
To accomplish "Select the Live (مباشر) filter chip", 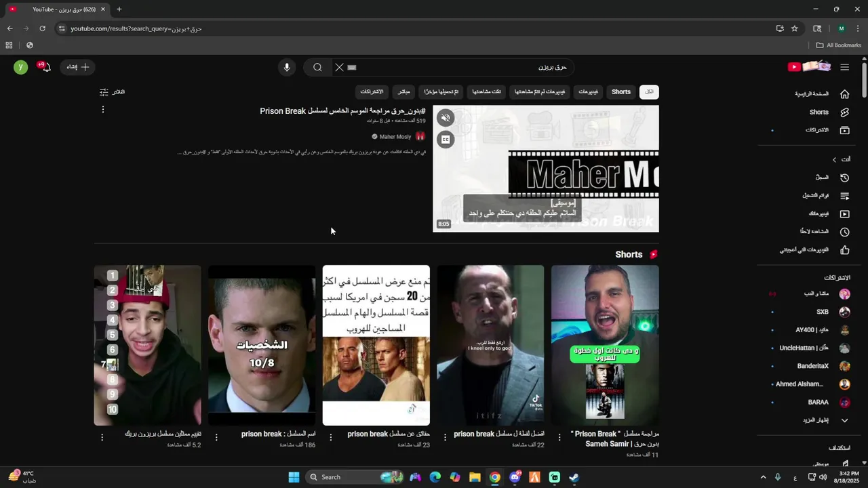I will pyautogui.click(x=404, y=92).
